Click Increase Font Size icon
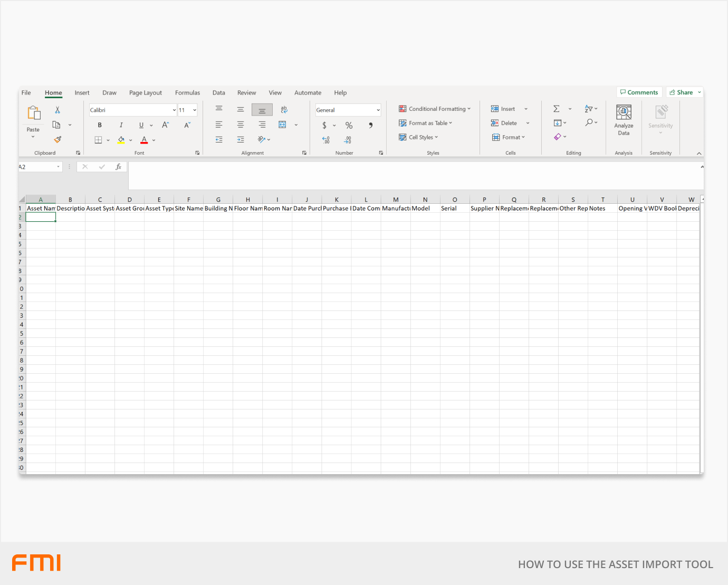 (165, 125)
